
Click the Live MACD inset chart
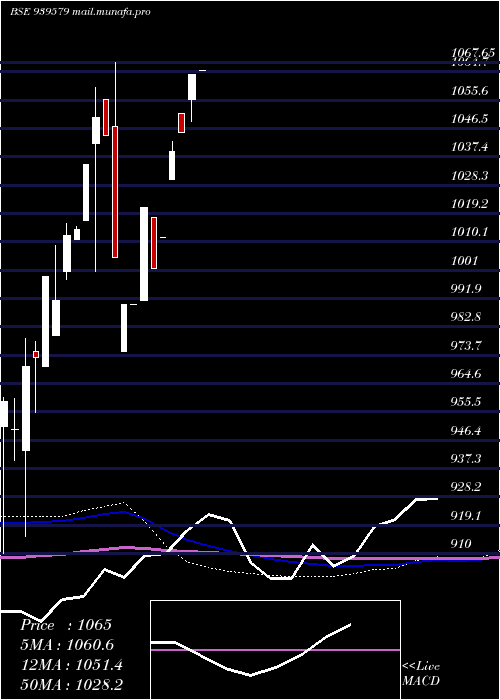click(x=275, y=650)
